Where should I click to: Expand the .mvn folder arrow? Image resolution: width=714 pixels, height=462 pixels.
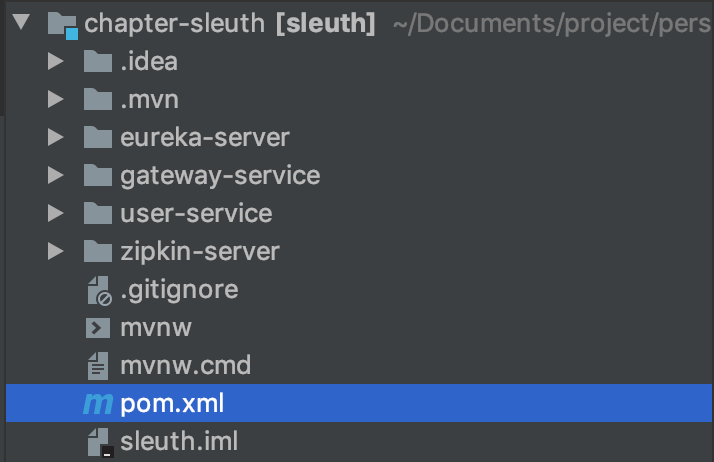pos(56,99)
